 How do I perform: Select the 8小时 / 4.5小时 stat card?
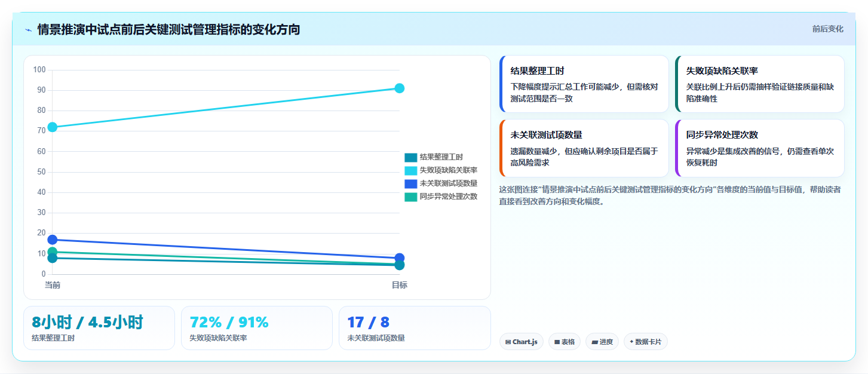click(99, 328)
